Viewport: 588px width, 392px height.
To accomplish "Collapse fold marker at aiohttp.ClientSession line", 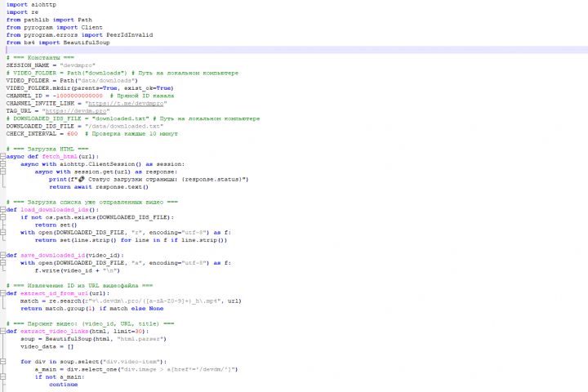I will pos(3,164).
